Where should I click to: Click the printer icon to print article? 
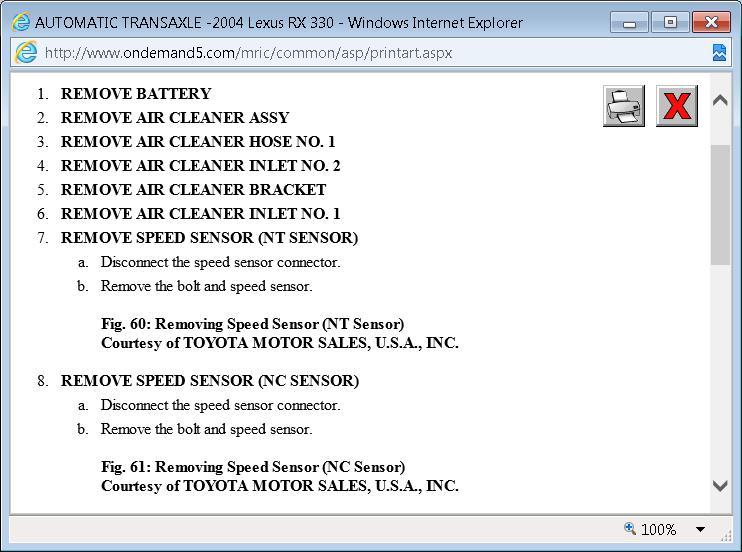[x=624, y=106]
